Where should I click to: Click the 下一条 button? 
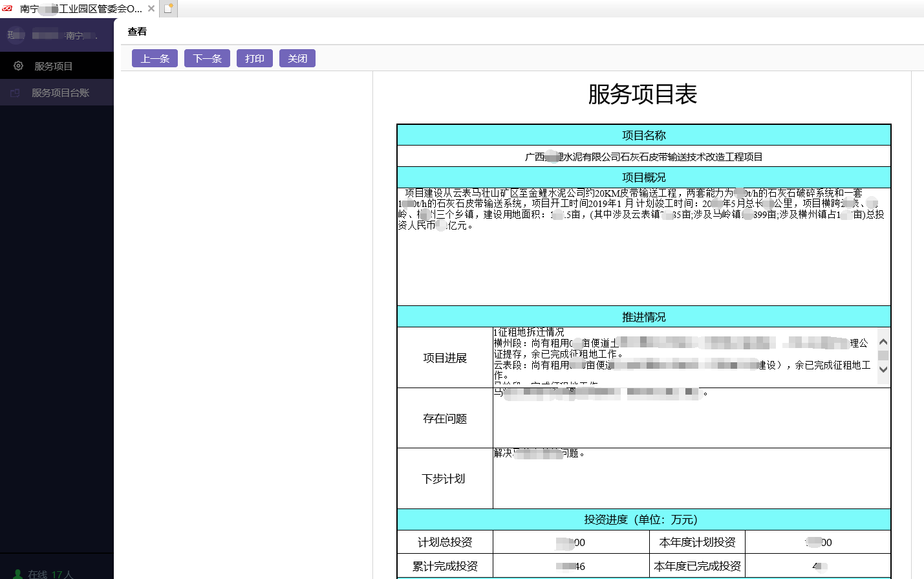pyautogui.click(x=207, y=58)
